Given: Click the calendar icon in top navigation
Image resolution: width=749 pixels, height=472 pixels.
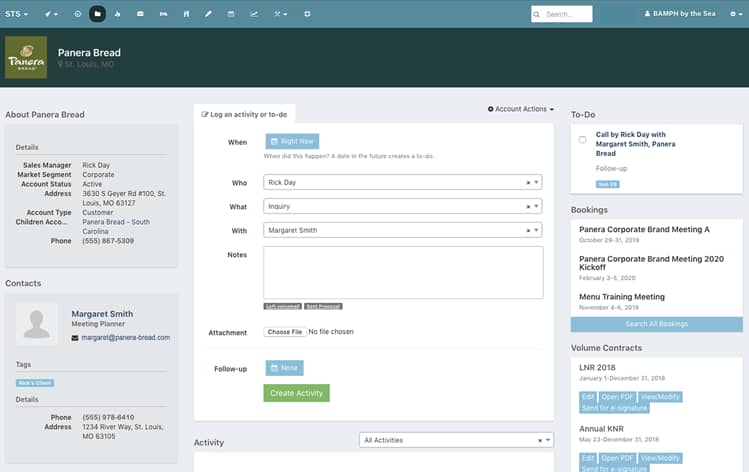Looking at the screenshot, I should click(231, 14).
